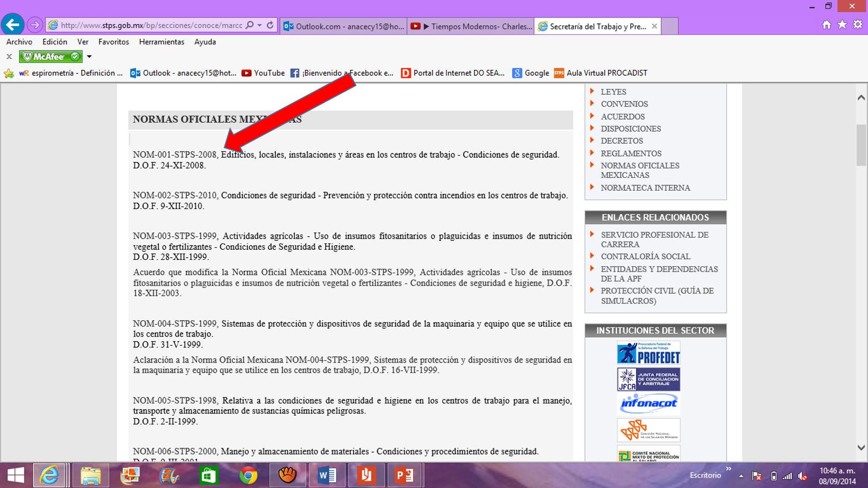Image resolution: width=868 pixels, height=488 pixels.
Task: Open the Tools gear icon
Action: click(858, 25)
